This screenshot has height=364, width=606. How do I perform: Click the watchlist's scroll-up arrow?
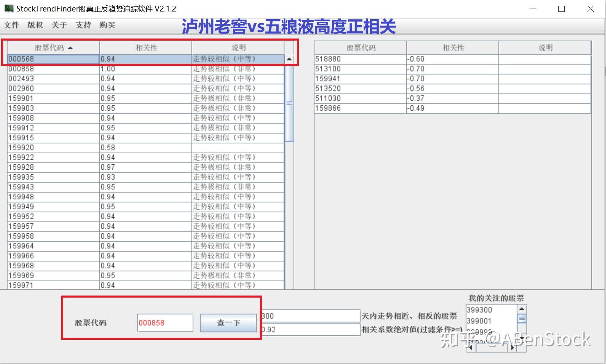[522, 309]
